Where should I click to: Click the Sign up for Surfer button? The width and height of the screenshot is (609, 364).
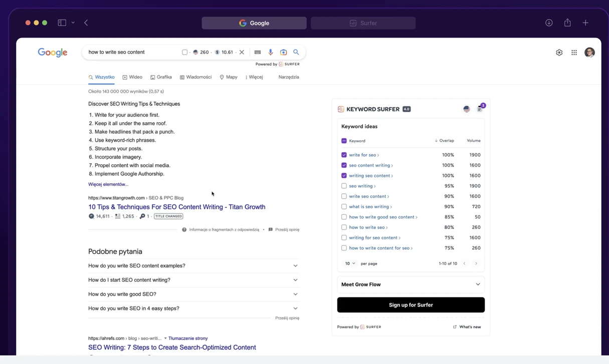coord(411,305)
